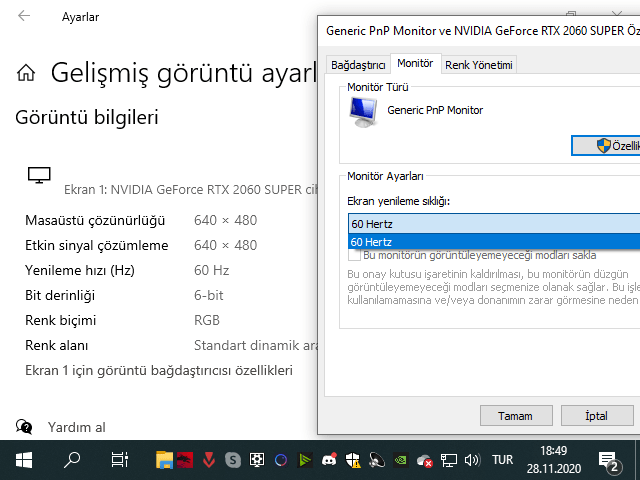Select the highlighted 60 Hertz list option
This screenshot has height=480, width=640.
point(494,242)
